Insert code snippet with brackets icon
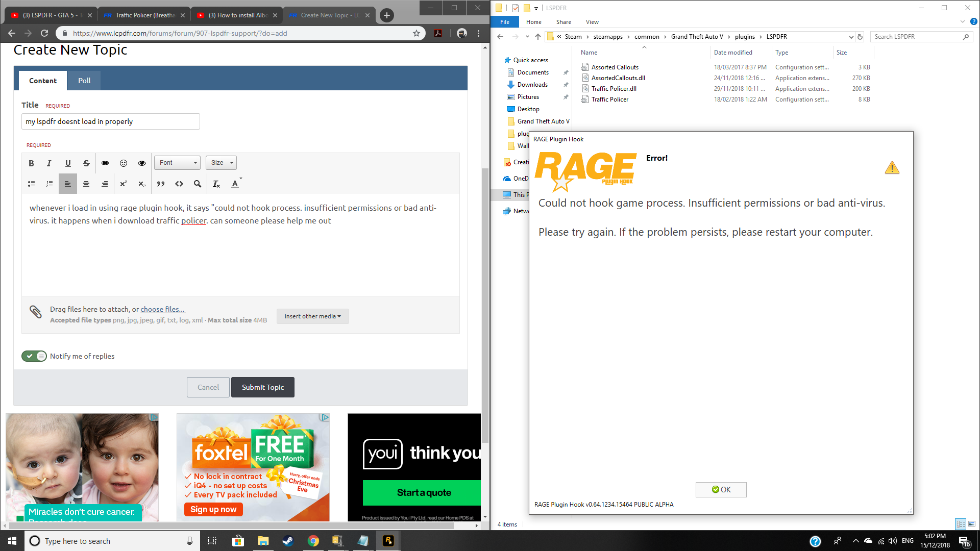This screenshot has height=551, width=980. [x=179, y=184]
